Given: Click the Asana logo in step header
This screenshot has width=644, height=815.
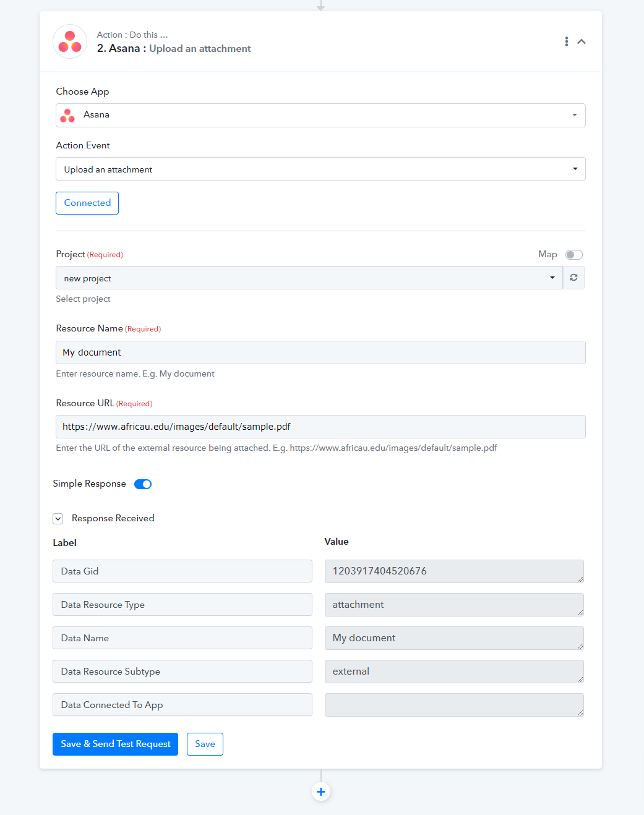Looking at the screenshot, I should point(70,41).
